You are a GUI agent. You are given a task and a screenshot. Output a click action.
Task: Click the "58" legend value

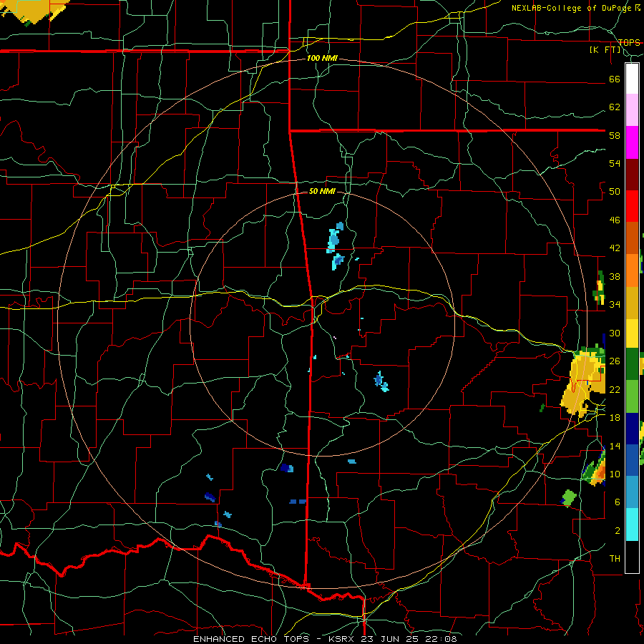(615, 135)
